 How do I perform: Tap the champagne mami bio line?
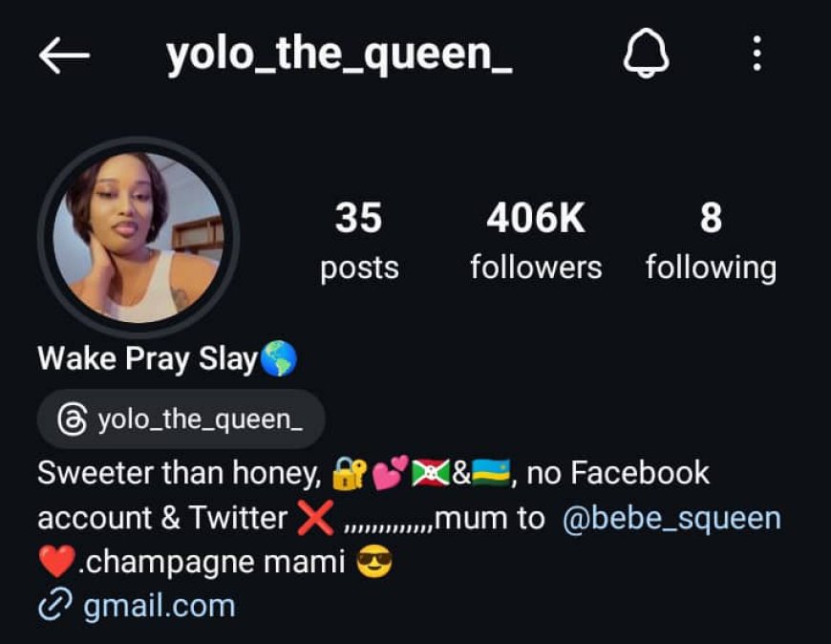coord(212,563)
